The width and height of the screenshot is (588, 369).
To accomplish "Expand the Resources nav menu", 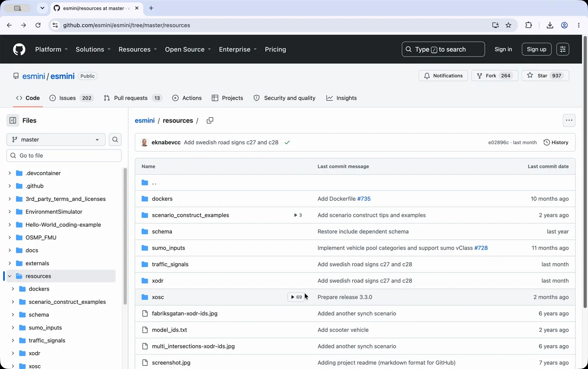I will 138,49.
